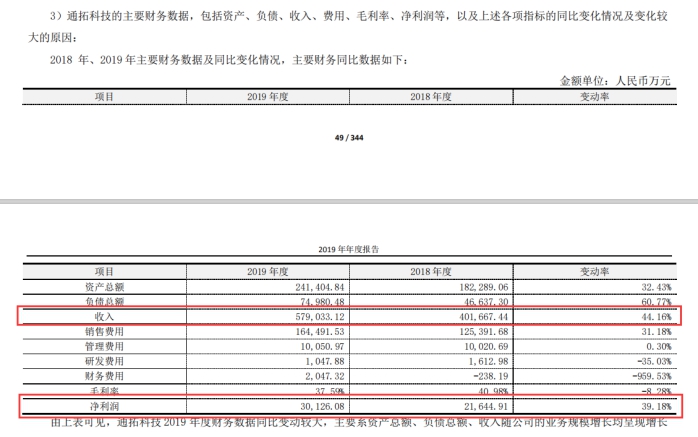Select the value 164,491.53
Viewport: 698px width, 437px height.
pos(320,332)
